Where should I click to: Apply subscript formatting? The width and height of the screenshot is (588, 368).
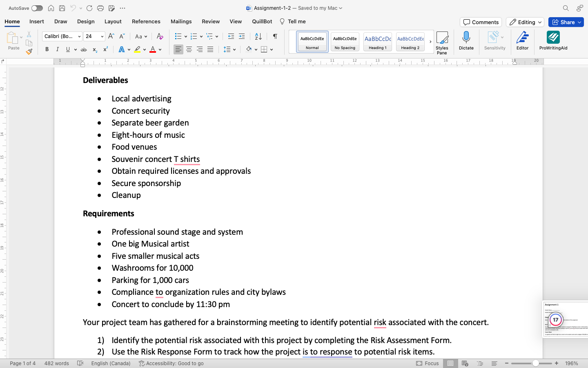pos(94,49)
